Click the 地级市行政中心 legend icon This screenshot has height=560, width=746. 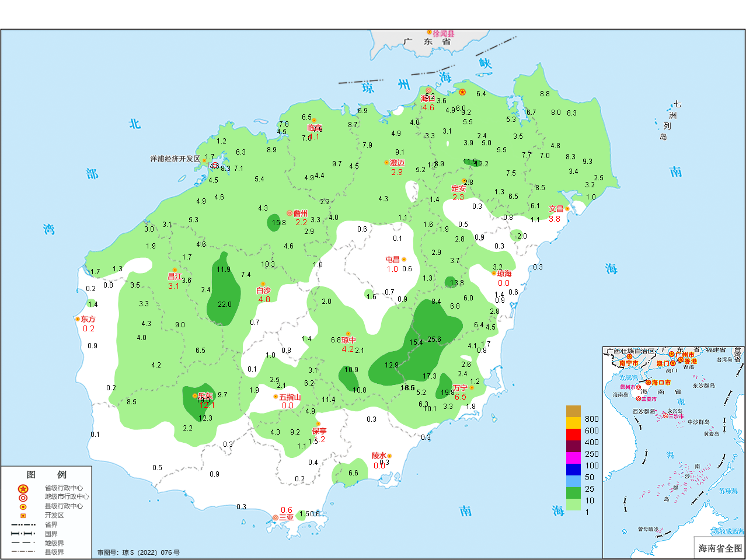point(23,498)
